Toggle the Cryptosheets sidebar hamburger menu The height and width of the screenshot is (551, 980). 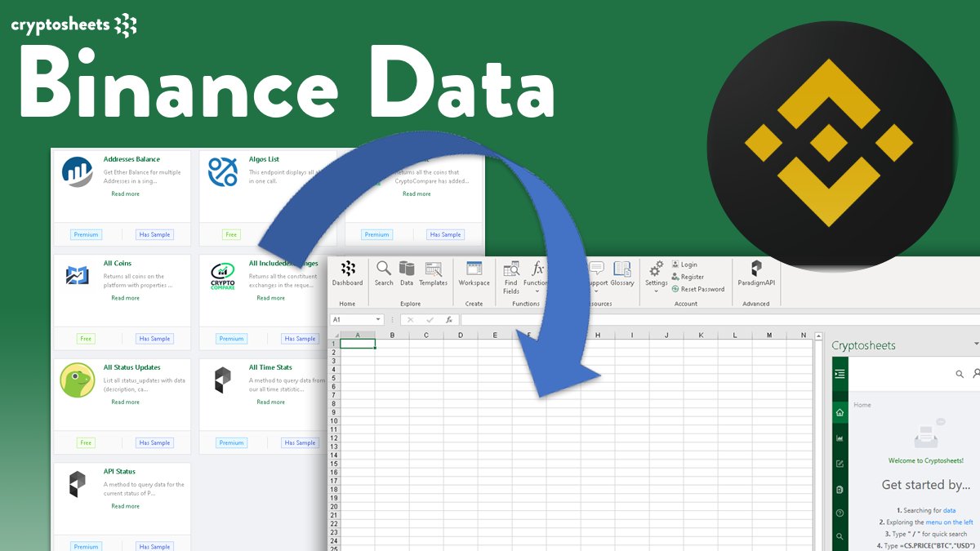pos(840,373)
